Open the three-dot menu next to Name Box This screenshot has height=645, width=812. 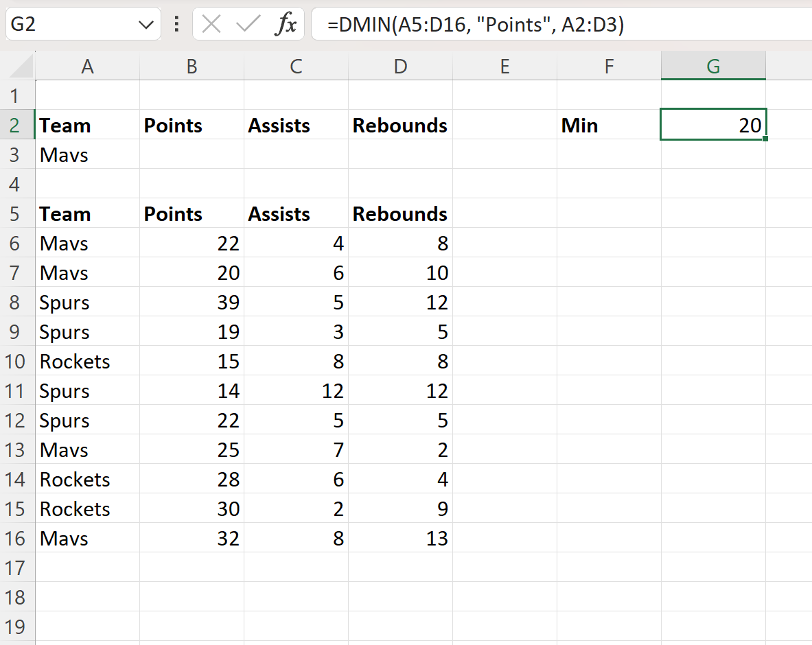click(176, 24)
